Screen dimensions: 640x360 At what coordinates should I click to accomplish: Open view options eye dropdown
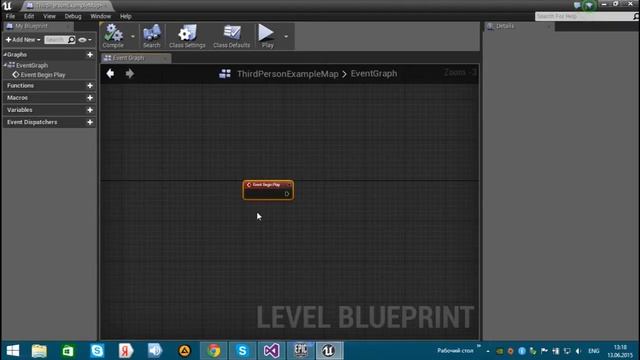click(85, 40)
